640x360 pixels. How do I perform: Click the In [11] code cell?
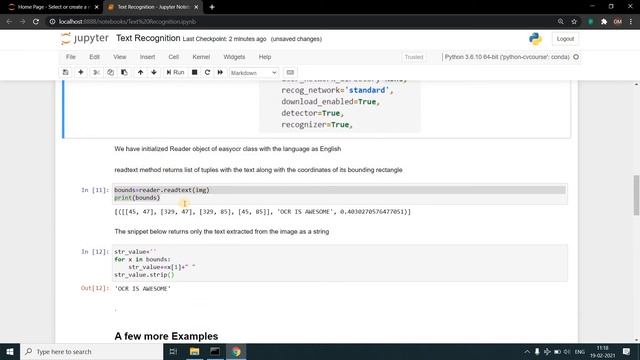tap(340, 194)
